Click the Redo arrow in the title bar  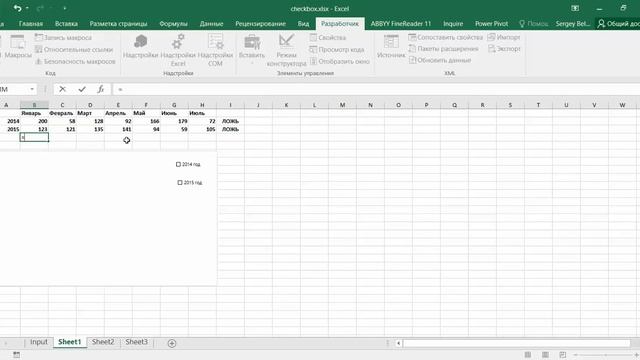40,8
